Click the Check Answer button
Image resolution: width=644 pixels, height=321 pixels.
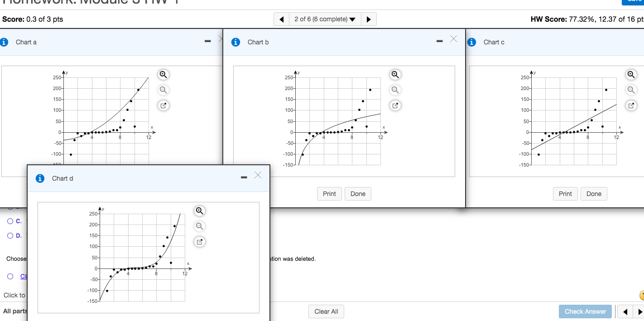point(585,311)
